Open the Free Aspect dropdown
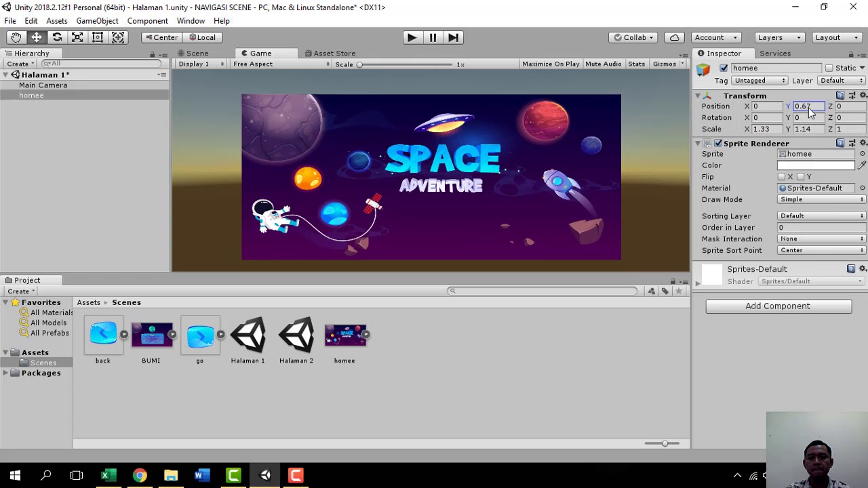This screenshot has height=488, width=868. tap(281, 64)
